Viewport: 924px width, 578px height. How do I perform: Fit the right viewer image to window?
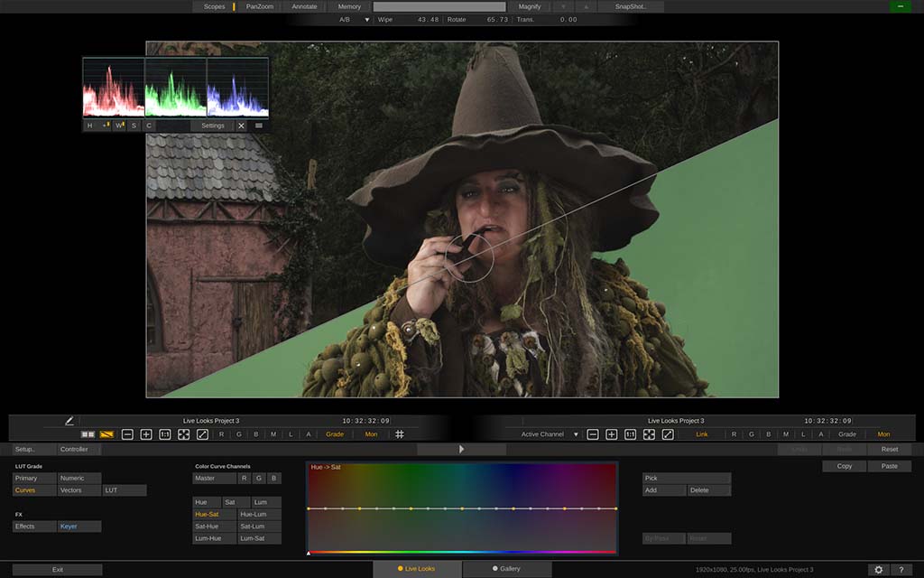pyautogui.click(x=649, y=434)
